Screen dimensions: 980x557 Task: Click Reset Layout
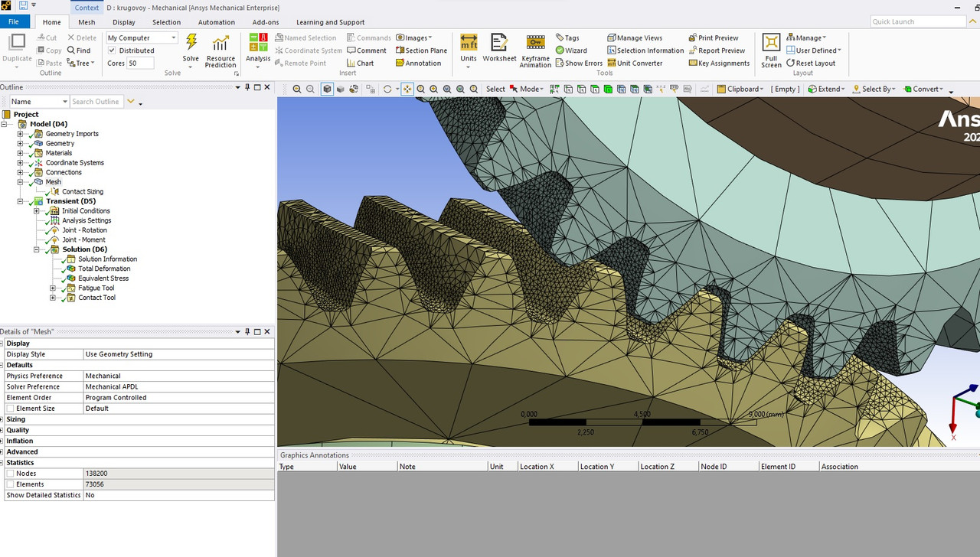point(811,64)
